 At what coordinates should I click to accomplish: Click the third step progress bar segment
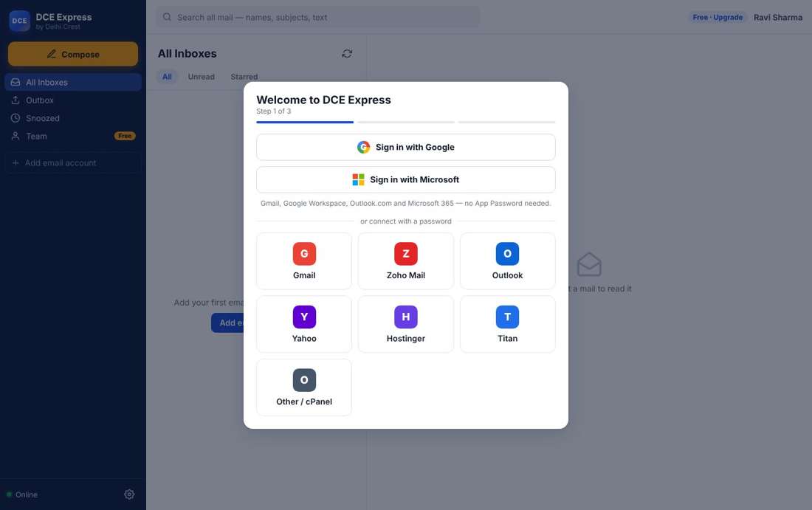click(x=506, y=123)
